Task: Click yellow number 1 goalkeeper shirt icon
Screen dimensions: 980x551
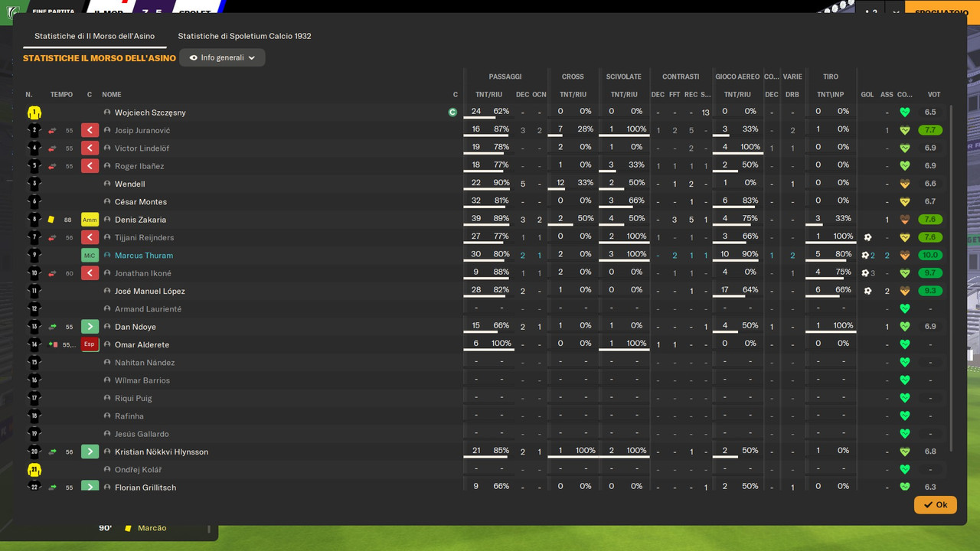Action: click(34, 112)
